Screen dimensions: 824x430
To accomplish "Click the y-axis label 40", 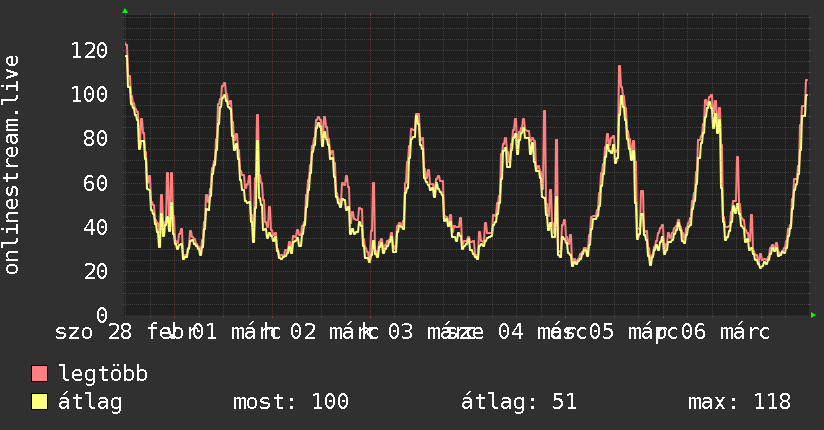I will tap(96, 227).
